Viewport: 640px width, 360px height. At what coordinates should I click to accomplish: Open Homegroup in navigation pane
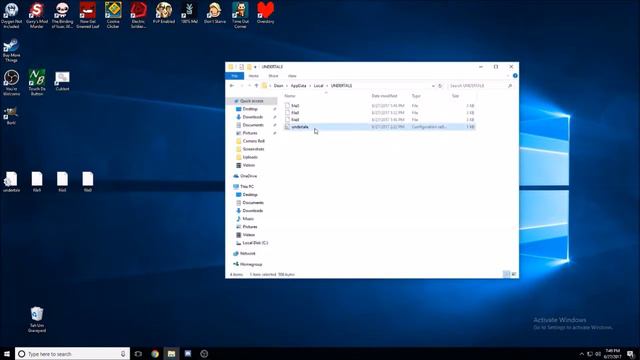(x=251, y=264)
